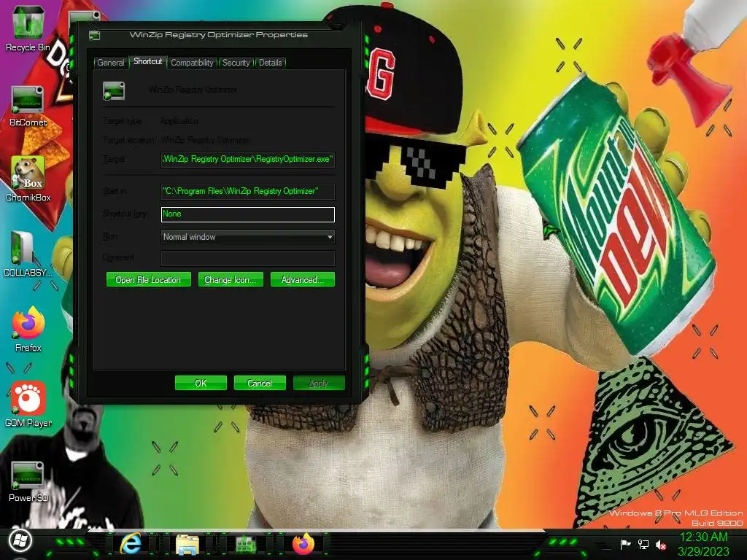Image resolution: width=747 pixels, height=560 pixels.
Task: Click the WinZip Registry Optimizer shortcut icon
Action: [x=114, y=90]
